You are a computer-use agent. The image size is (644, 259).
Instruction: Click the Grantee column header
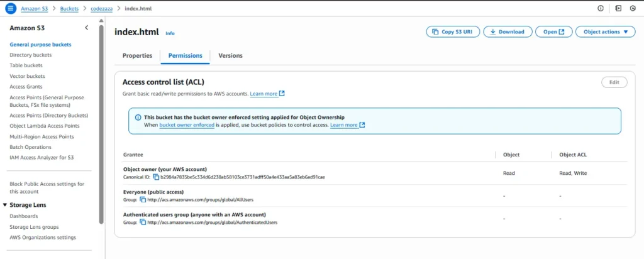point(133,155)
